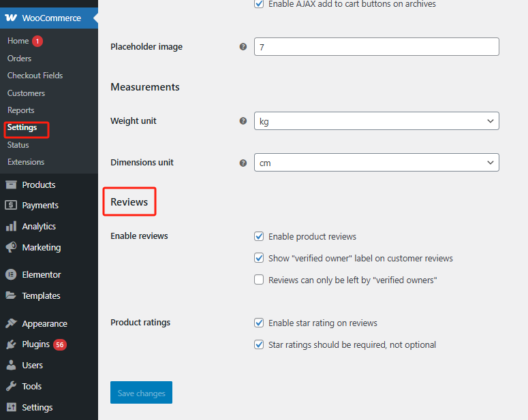Image resolution: width=528 pixels, height=420 pixels.
Task: Click the Templates folder icon
Action: (x=11, y=296)
